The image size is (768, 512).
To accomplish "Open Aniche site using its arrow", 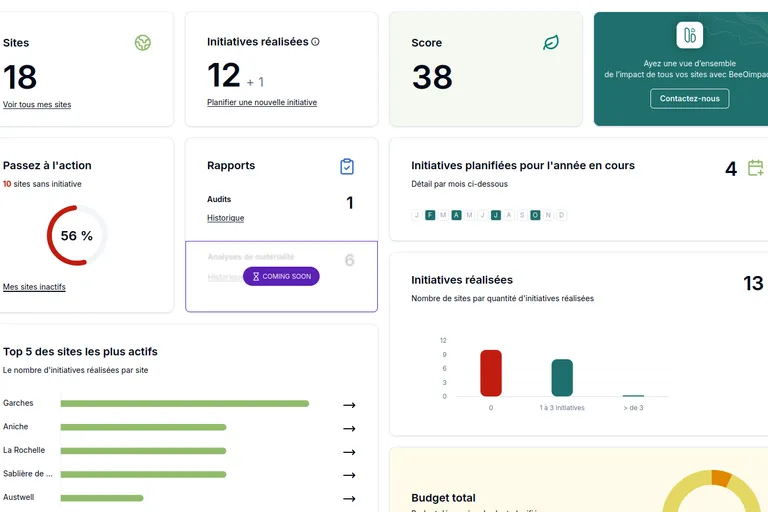I will pos(349,429).
